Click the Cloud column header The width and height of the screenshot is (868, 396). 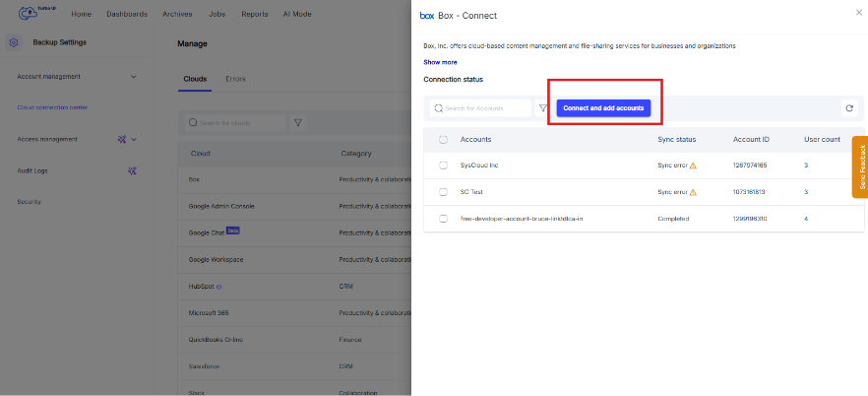click(x=201, y=154)
